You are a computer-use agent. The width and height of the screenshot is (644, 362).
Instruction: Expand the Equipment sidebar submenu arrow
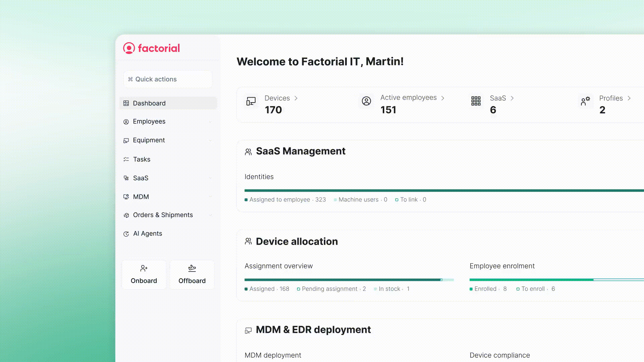click(210, 140)
